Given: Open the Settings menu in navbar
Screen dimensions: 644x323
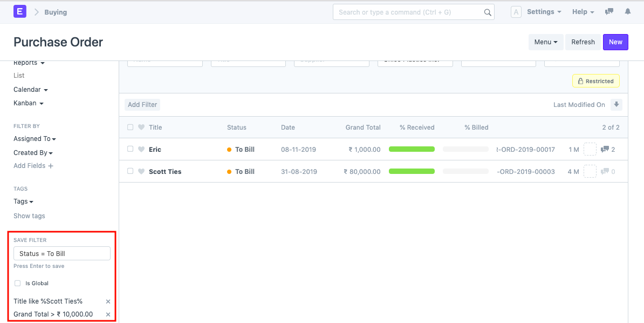Looking at the screenshot, I should [544, 12].
